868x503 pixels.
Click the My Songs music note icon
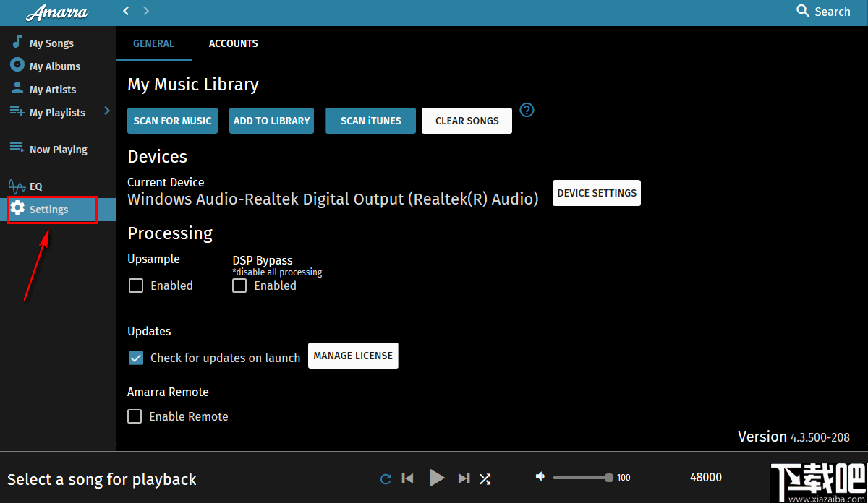[17, 42]
